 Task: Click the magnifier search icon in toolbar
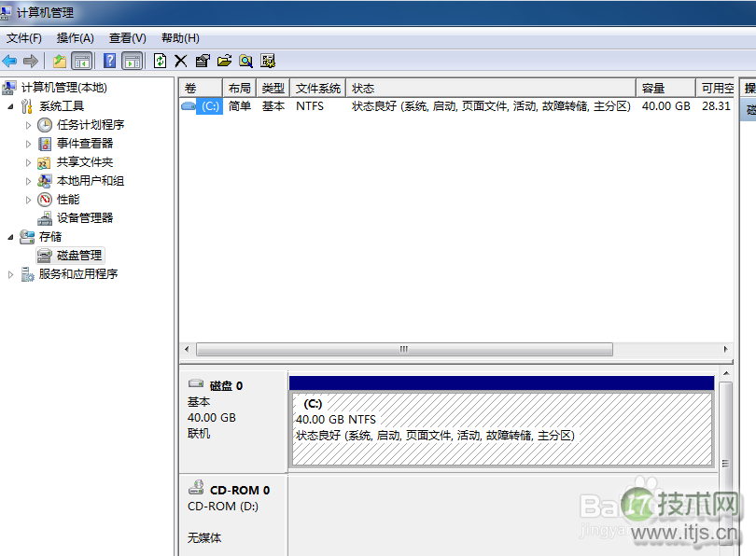(x=245, y=61)
